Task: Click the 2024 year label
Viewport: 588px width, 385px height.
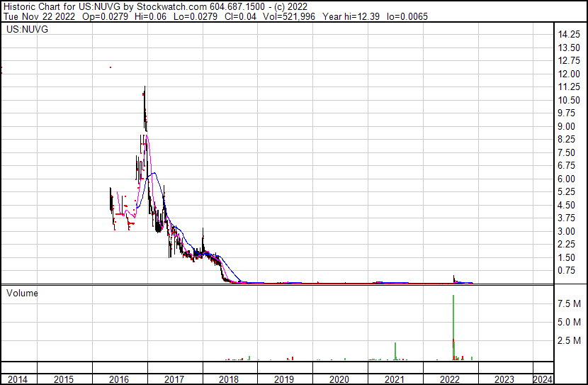Action: point(543,379)
